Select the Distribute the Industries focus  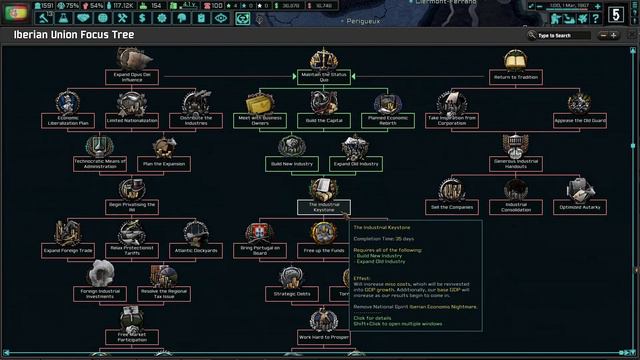pos(196,120)
